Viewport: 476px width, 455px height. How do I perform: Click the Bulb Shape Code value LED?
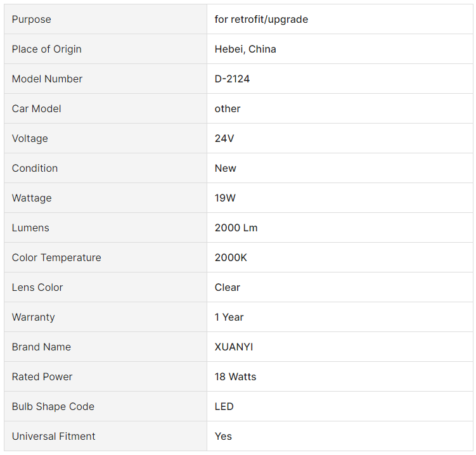pyautogui.click(x=224, y=406)
